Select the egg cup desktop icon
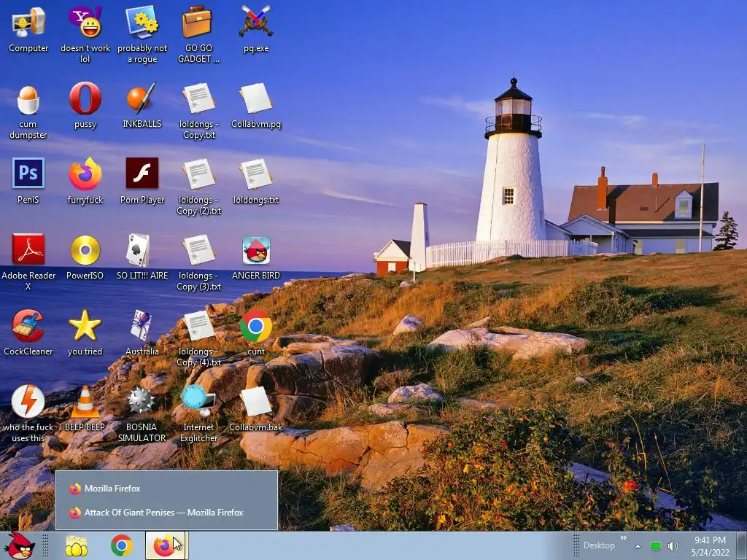 [28, 111]
